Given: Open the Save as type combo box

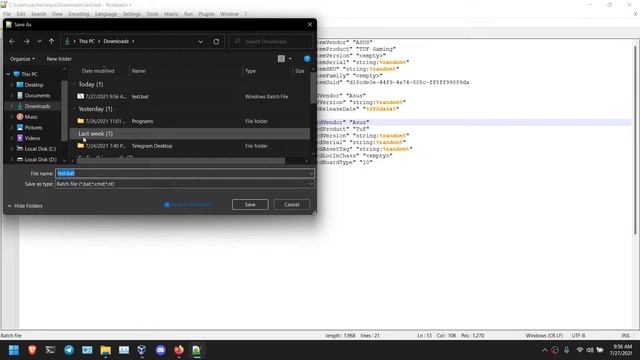Looking at the screenshot, I should pyautogui.click(x=184, y=184).
